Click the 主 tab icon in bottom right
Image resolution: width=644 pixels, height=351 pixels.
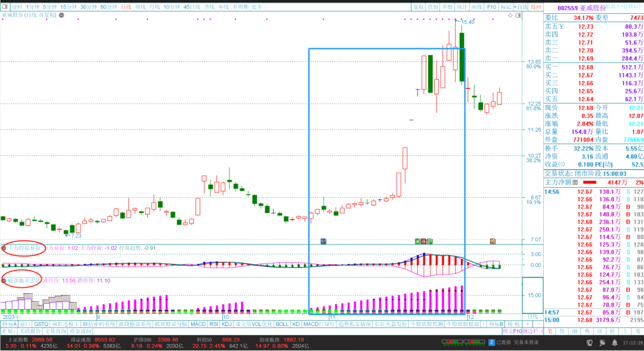(625, 331)
